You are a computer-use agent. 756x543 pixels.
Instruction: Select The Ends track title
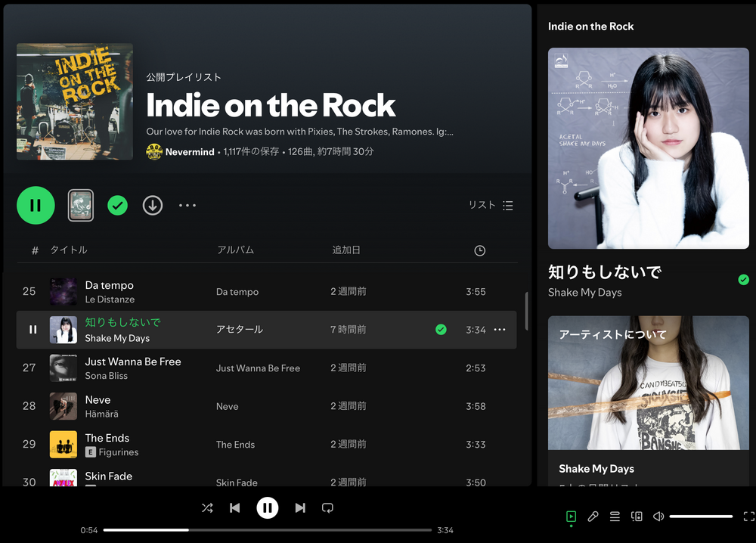(x=107, y=438)
